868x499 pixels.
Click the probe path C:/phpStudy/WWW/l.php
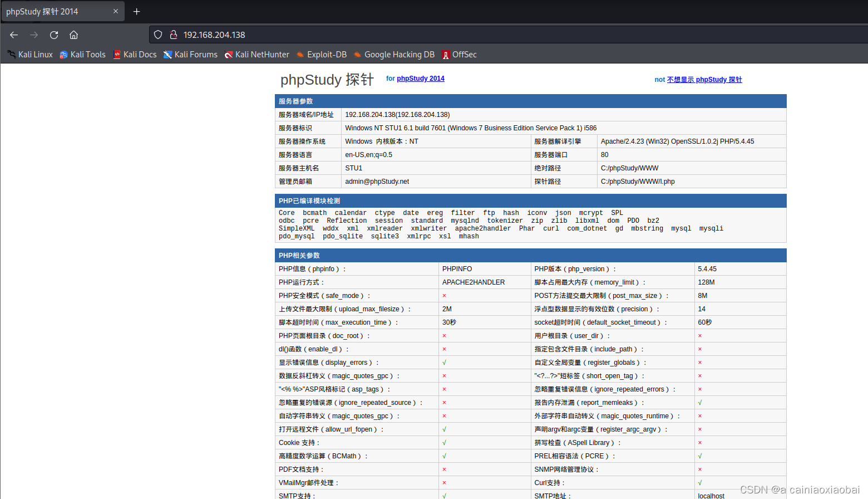tap(638, 182)
